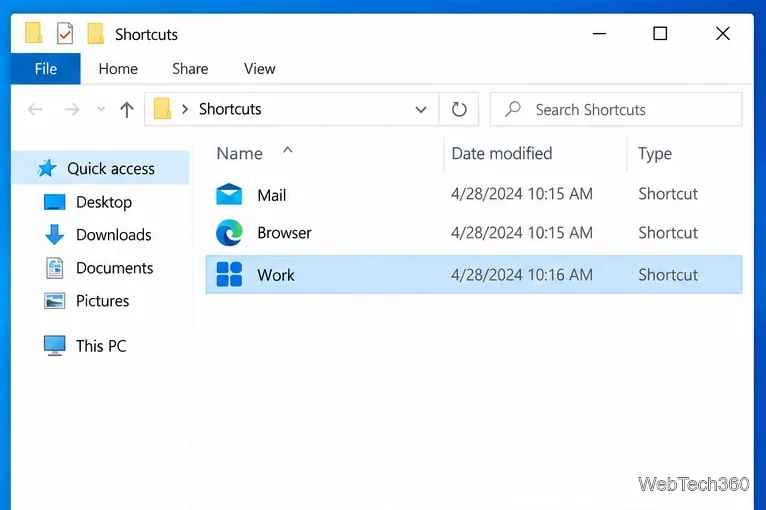Click the Downloads arrow icon

pos(54,235)
